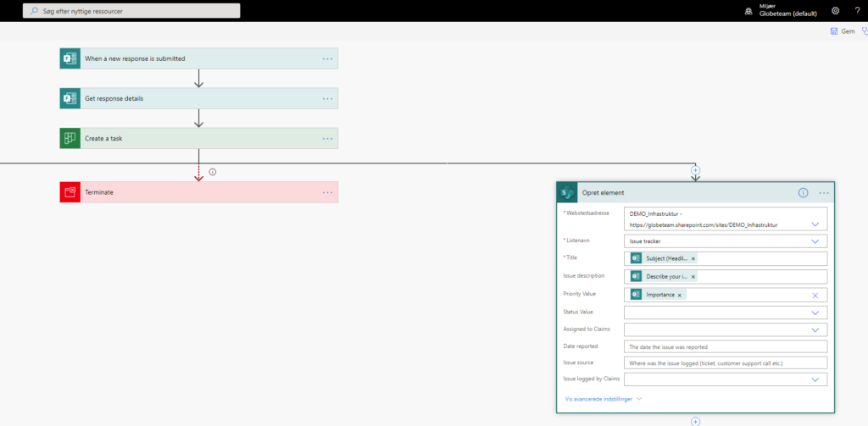Expand the 'Get response details' step

tap(198, 98)
